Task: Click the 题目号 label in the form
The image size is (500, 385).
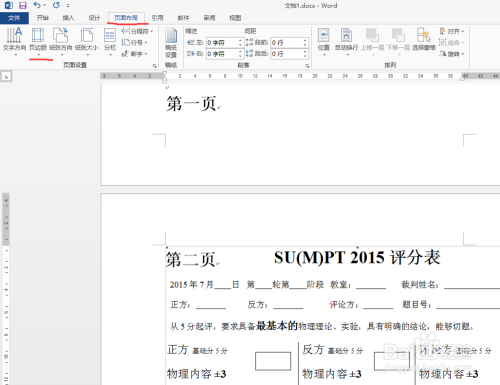Action: pyautogui.click(x=417, y=304)
